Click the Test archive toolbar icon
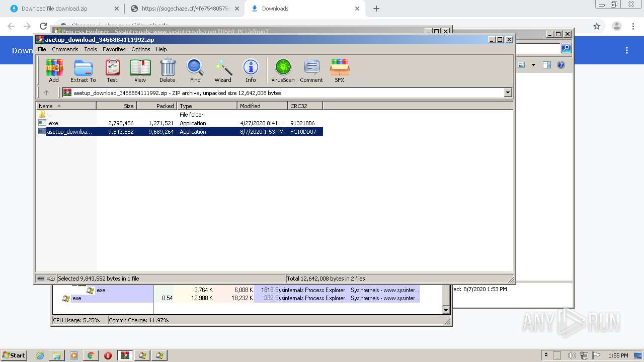 tap(112, 70)
